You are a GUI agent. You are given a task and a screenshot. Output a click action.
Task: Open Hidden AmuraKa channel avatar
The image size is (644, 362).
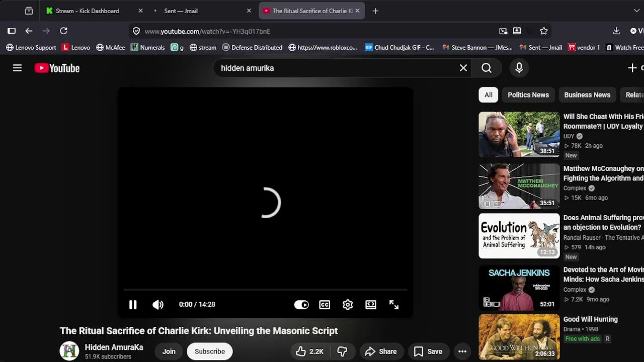pyautogui.click(x=69, y=351)
